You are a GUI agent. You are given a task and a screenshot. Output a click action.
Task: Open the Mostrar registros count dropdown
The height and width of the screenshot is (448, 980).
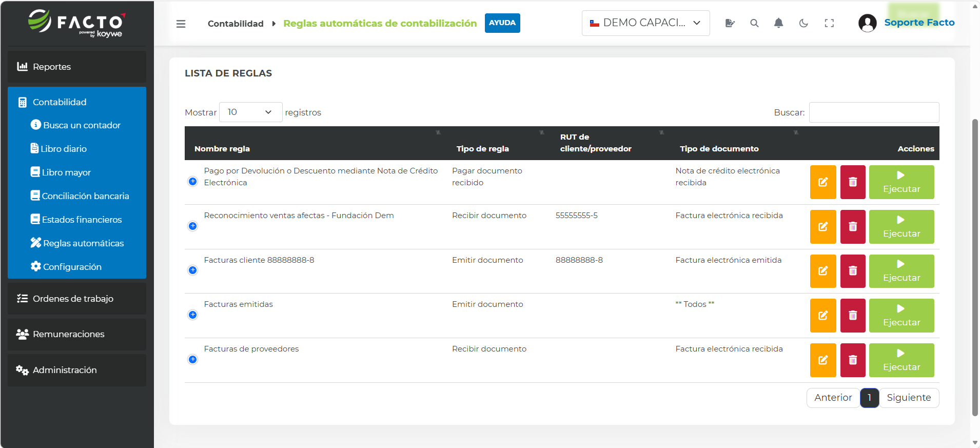click(250, 112)
